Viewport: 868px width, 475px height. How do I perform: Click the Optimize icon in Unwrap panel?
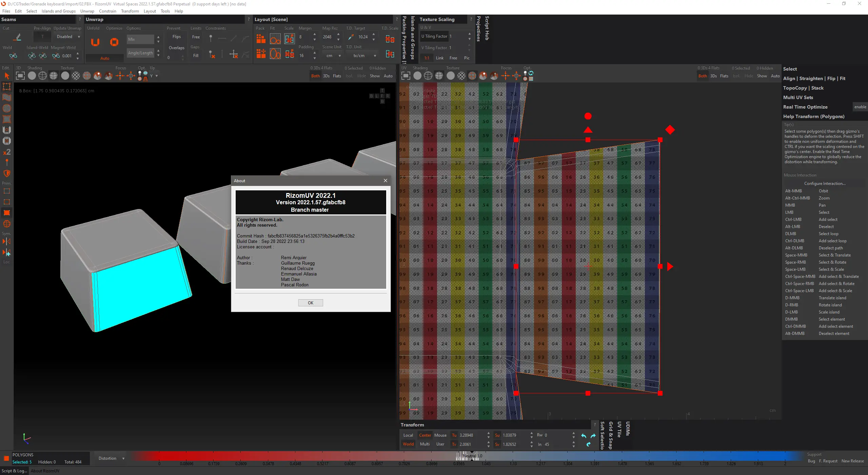114,42
